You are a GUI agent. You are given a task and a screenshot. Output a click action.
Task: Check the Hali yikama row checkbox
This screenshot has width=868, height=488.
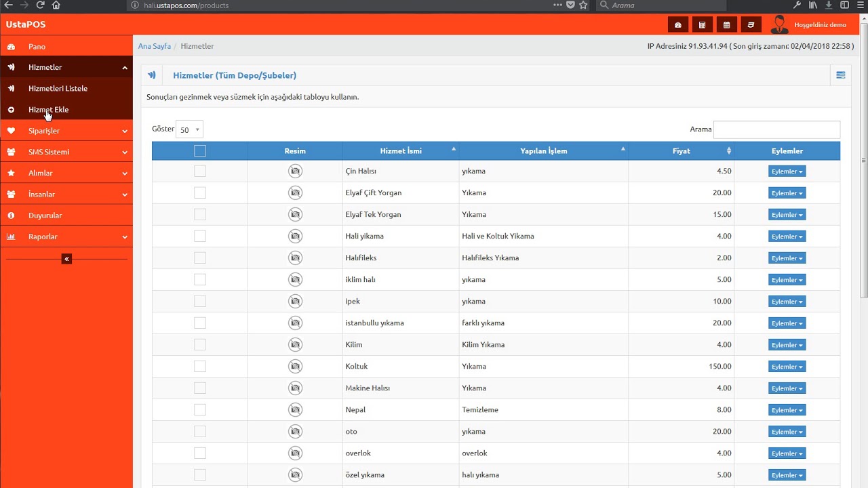pos(200,237)
